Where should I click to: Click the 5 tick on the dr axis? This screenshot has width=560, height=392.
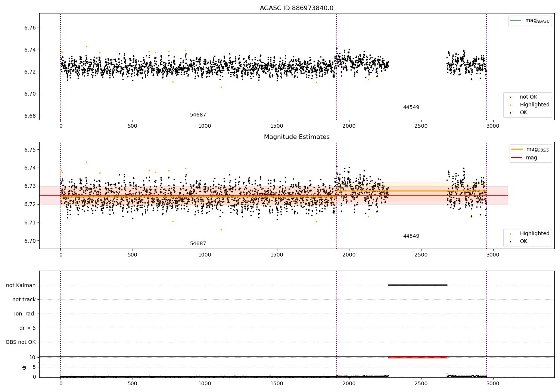point(34,367)
